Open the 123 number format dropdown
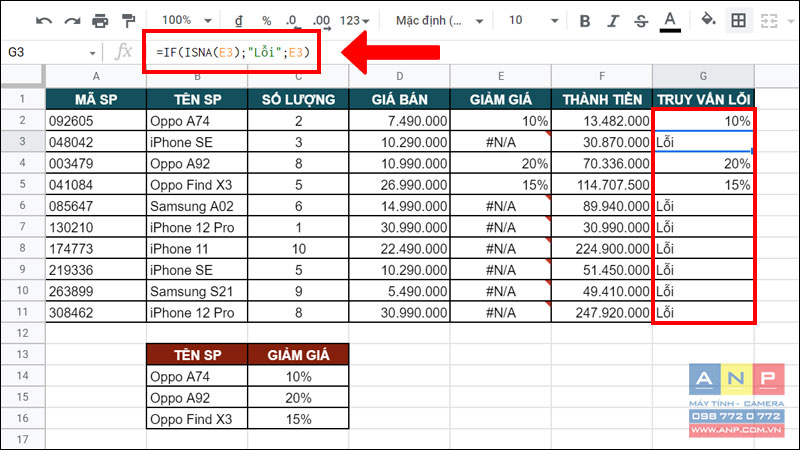800x450 pixels. [354, 21]
